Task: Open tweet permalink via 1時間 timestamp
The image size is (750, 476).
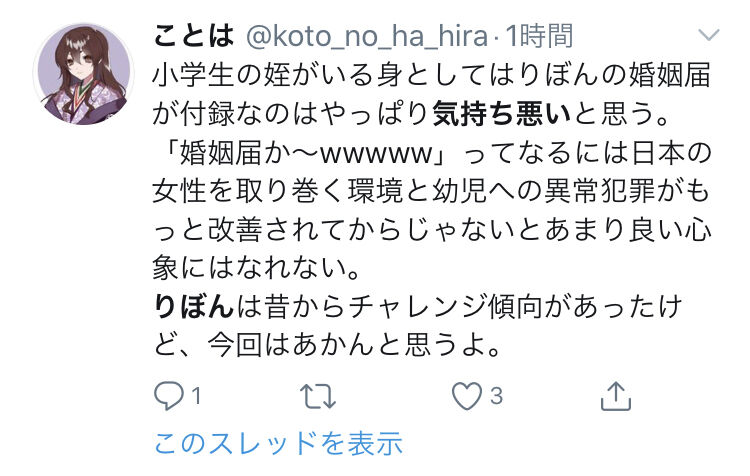Action: [539, 36]
